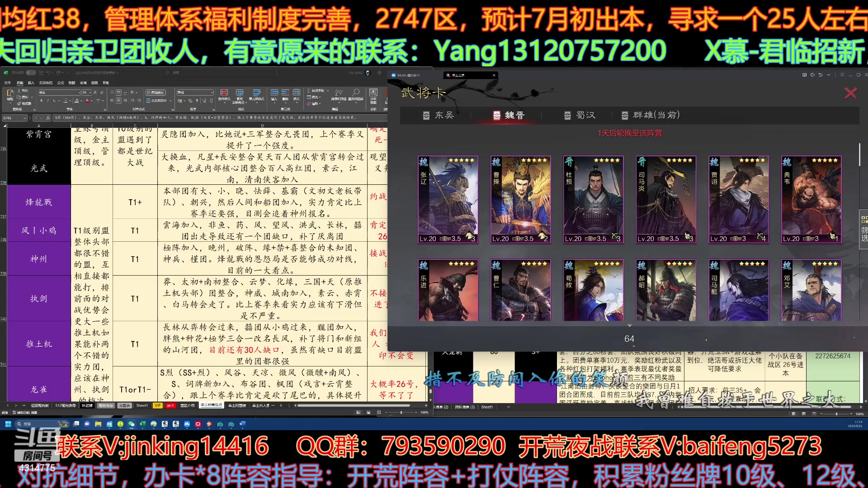This screenshot has width=868, height=488.
Task: Toggle Bold formatting
Action: pos(42,100)
